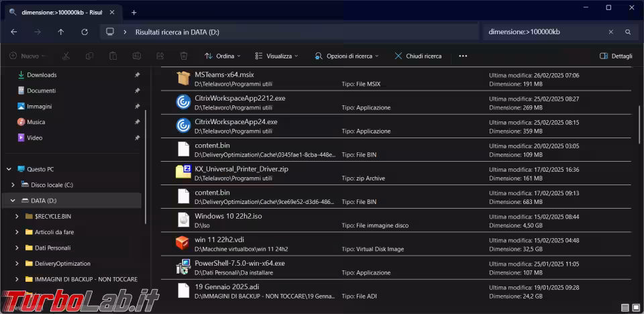
Task: Switch to details list view icon bottom-right
Action: 625,307
